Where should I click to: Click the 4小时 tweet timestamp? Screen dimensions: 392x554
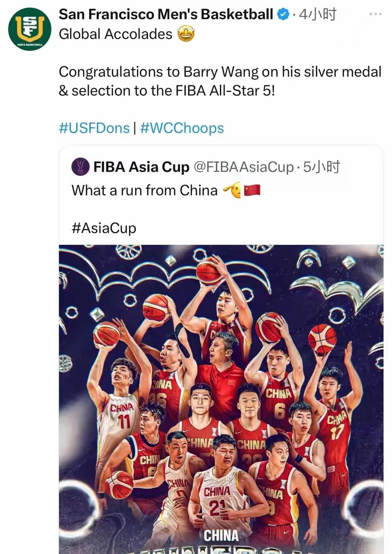coord(318,15)
